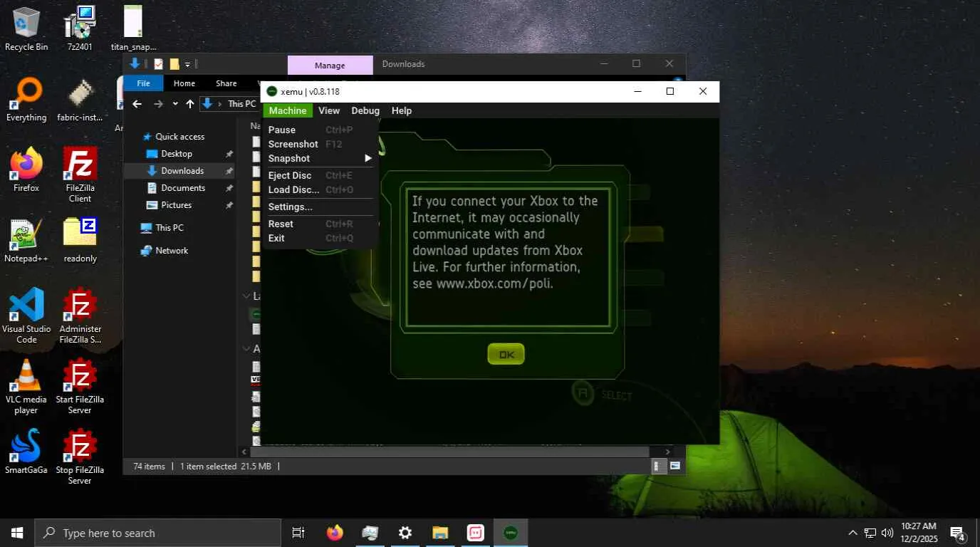
Task: Open the volume control in system tray
Action: [887, 533]
